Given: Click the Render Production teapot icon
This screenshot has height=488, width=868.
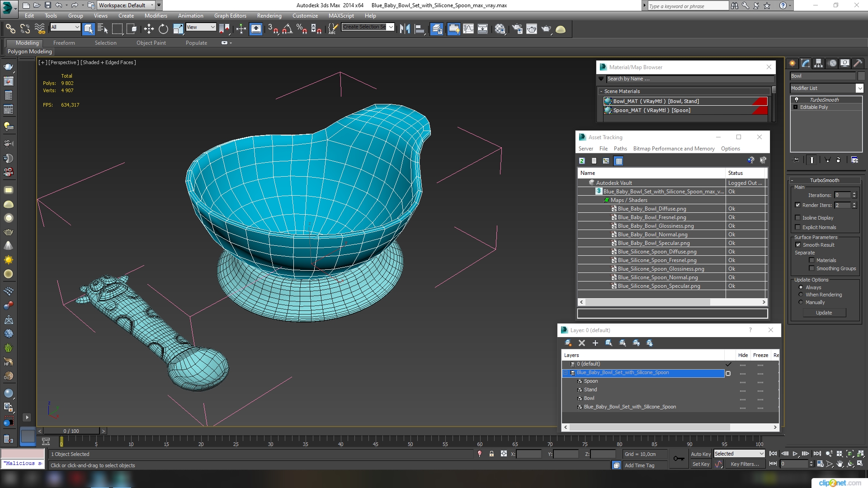Looking at the screenshot, I should (x=546, y=29).
